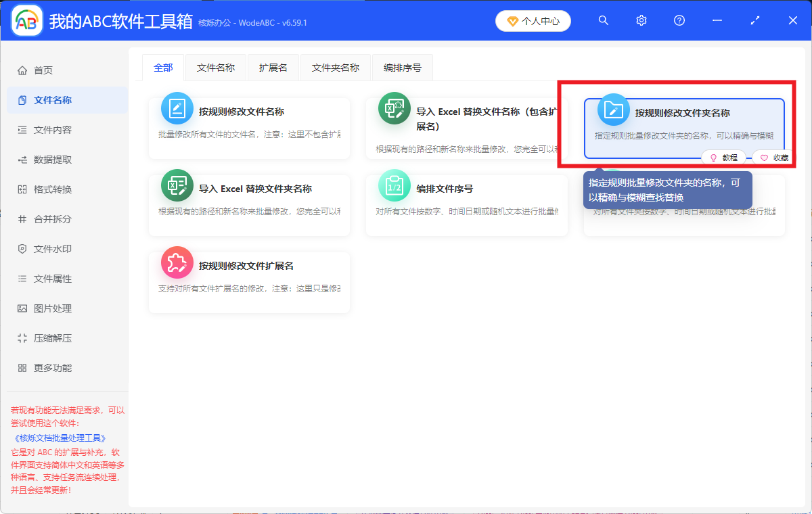
Task: Switch to the 文件夹名称 tab
Action: 335,68
